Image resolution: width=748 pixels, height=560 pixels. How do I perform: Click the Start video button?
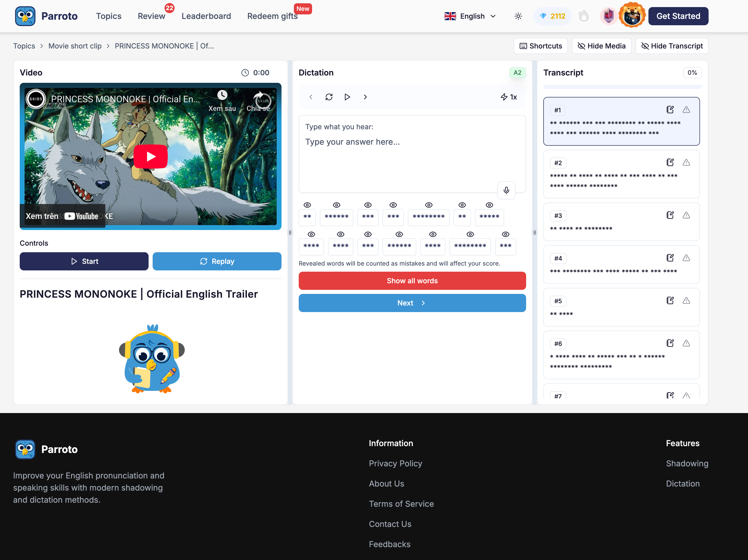tap(84, 261)
